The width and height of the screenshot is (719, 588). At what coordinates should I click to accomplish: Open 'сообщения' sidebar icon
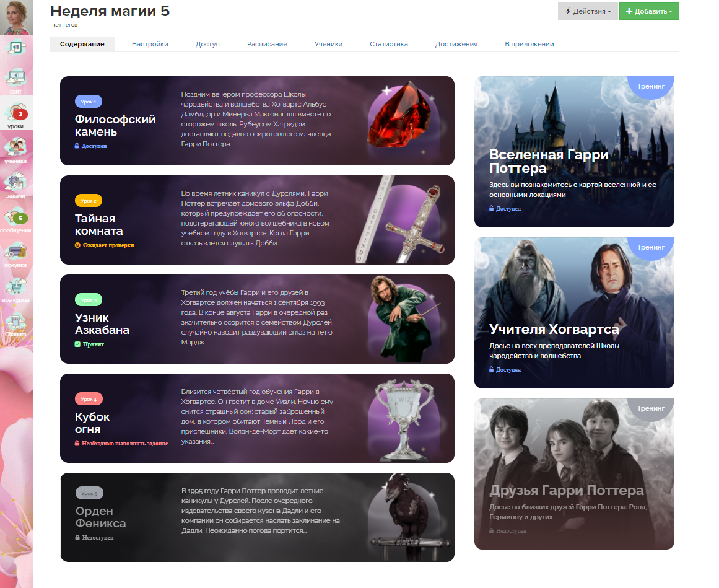pyautogui.click(x=15, y=219)
